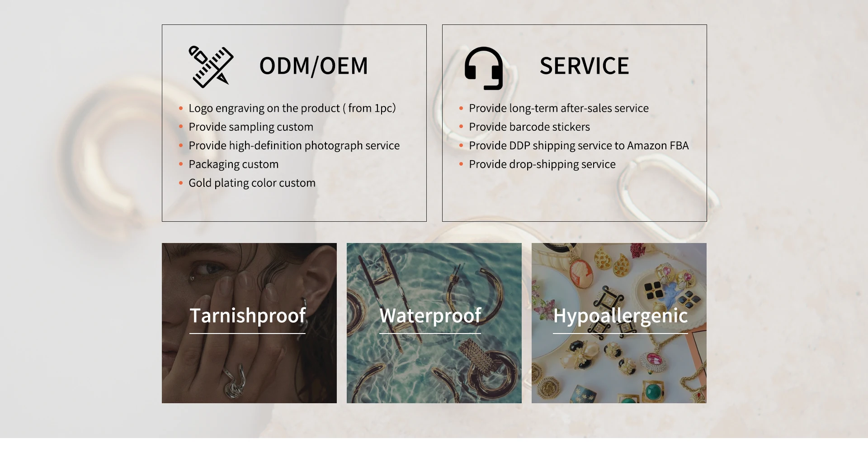Click Provide barcode stickers item

pos(529,127)
